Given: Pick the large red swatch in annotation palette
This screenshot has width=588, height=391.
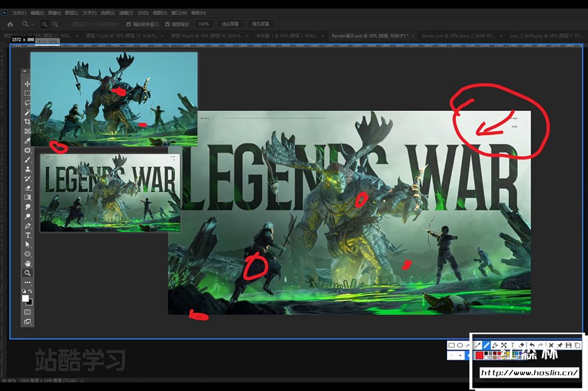Looking at the screenshot, I should (479, 355).
